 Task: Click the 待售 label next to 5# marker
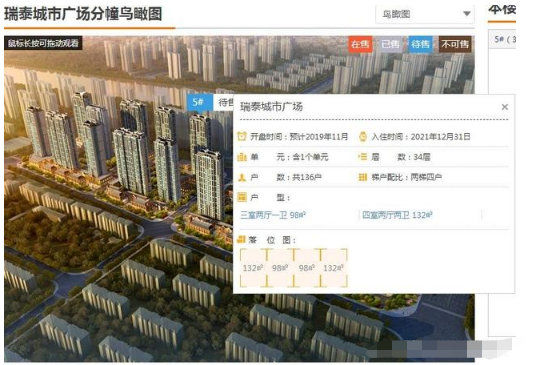tap(225, 102)
